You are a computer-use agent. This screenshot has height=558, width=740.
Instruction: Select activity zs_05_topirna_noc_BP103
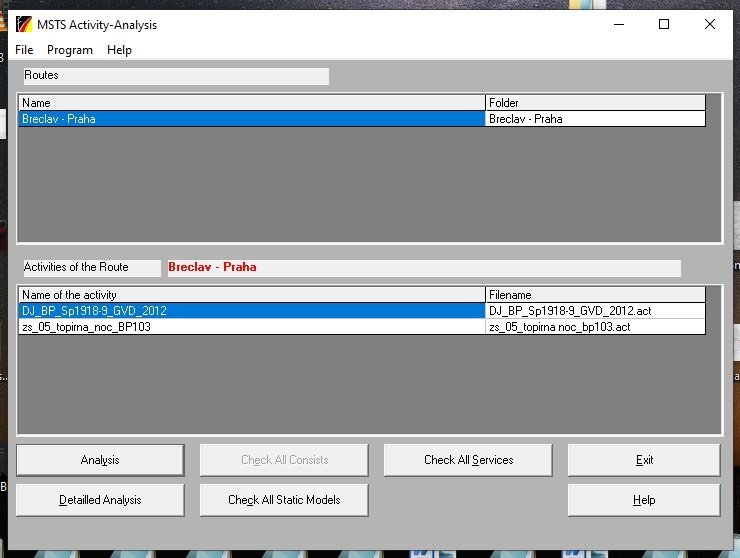(x=250, y=327)
